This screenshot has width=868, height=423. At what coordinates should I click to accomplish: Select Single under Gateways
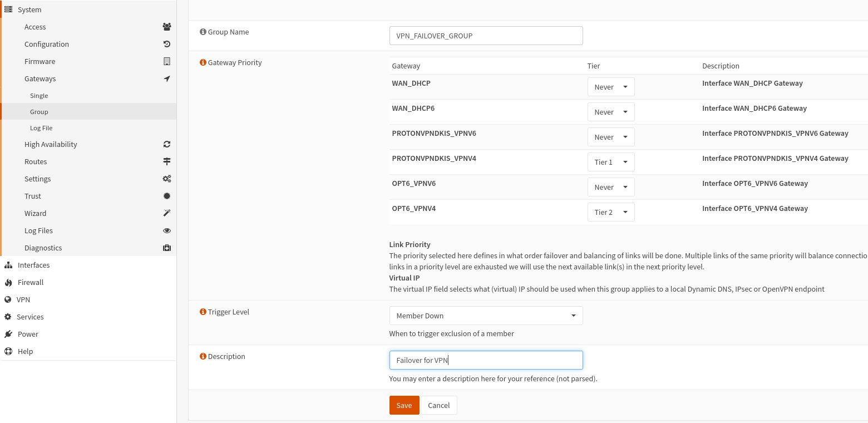click(89, 96)
